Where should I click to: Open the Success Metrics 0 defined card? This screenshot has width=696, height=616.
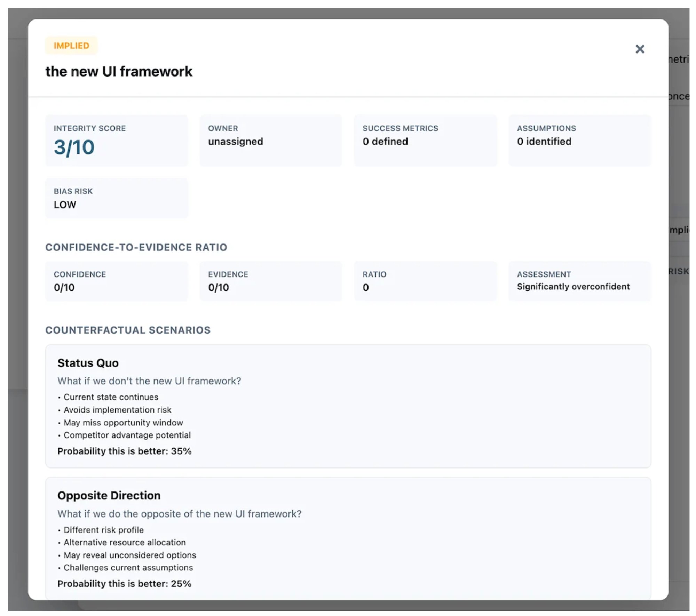[x=425, y=141]
